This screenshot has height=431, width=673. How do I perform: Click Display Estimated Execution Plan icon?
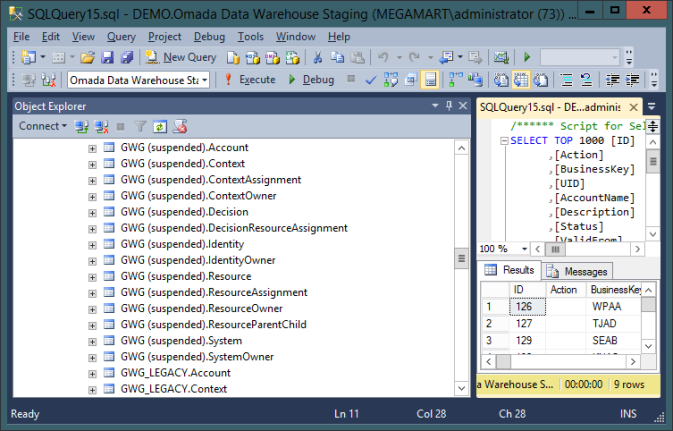391,80
